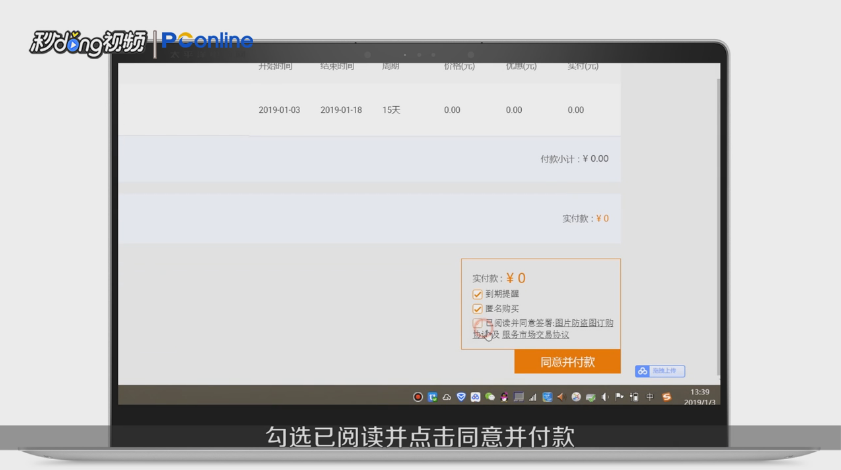Viewport: 841px width, 470px height.
Task: Click the Baidu cloud upload floating widget
Action: tap(660, 371)
